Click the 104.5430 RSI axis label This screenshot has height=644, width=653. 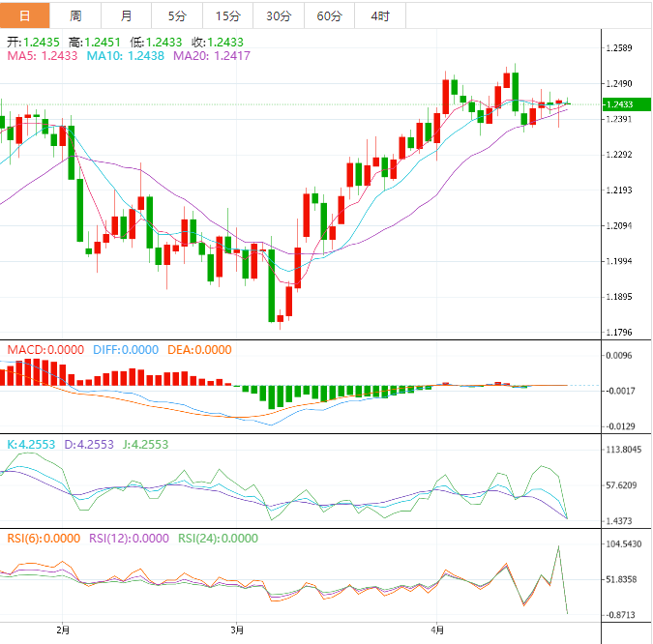623,544
